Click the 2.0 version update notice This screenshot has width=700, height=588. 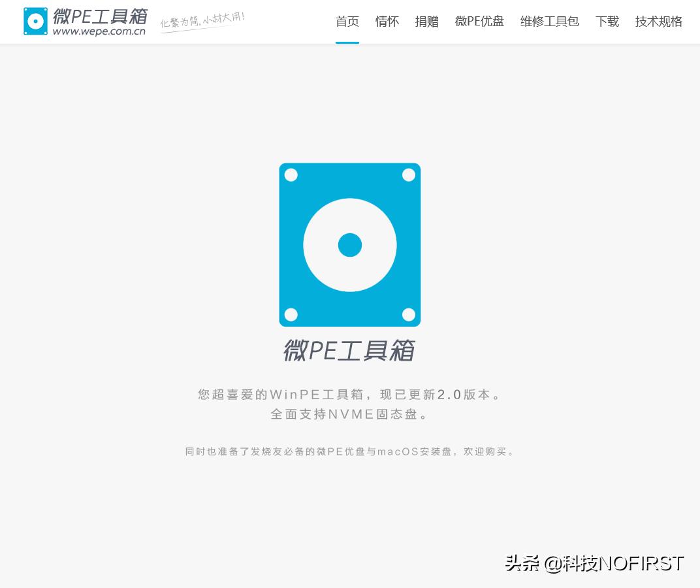351,395
